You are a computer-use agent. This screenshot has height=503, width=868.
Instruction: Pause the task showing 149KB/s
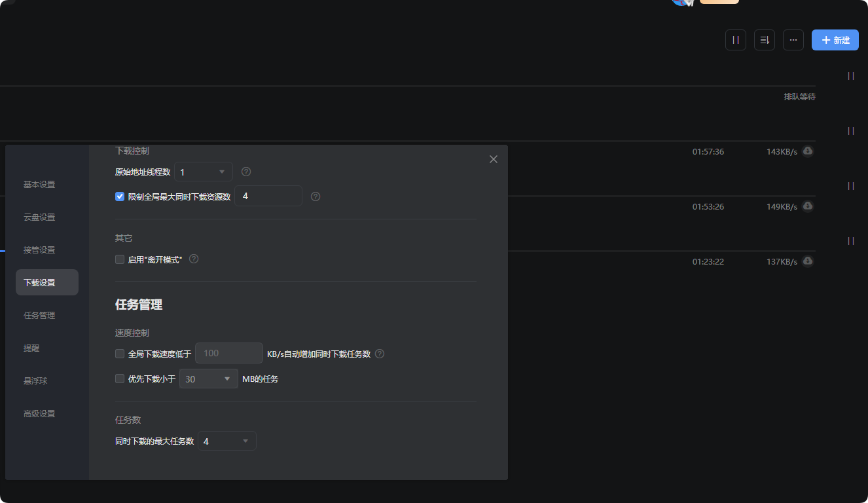[851, 186]
